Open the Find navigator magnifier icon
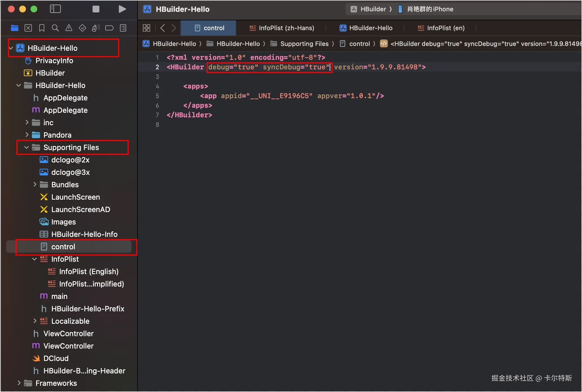The width and height of the screenshot is (582, 392). coord(55,28)
